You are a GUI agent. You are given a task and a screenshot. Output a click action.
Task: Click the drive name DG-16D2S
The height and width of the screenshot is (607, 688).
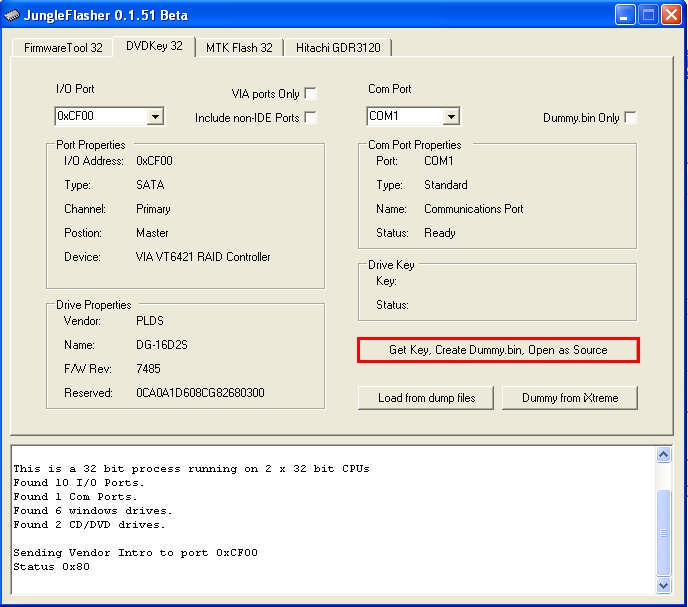pos(161,345)
